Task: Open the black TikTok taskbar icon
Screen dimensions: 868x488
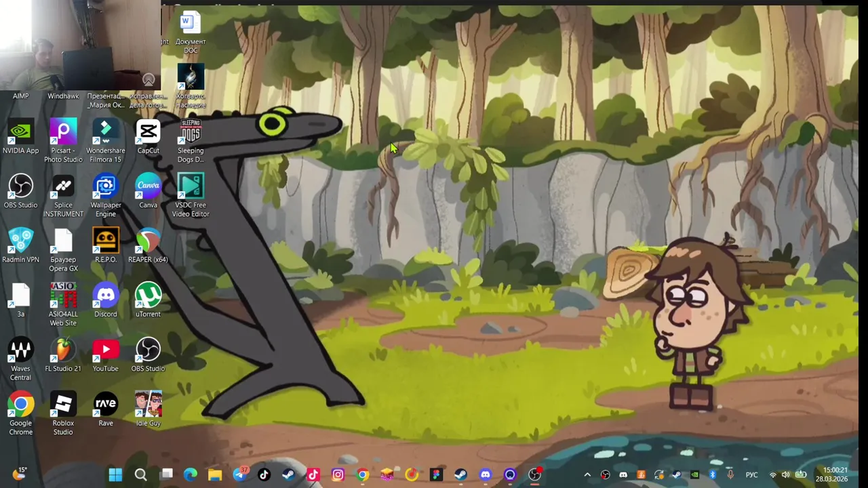Action: coord(264,474)
